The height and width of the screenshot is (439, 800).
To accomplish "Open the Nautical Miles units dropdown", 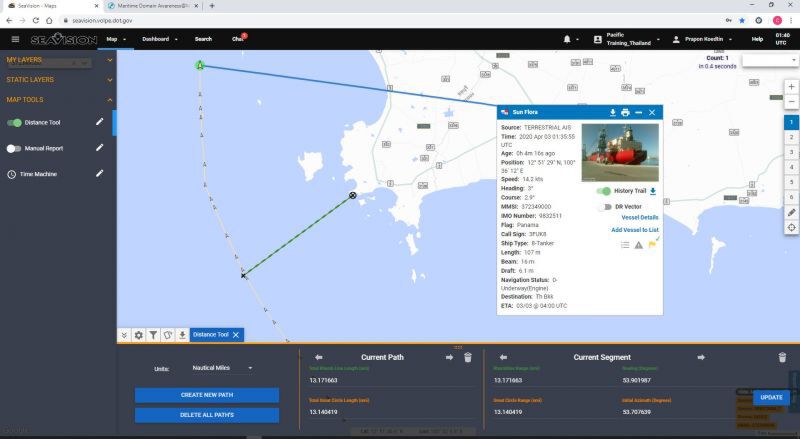I will [222, 368].
